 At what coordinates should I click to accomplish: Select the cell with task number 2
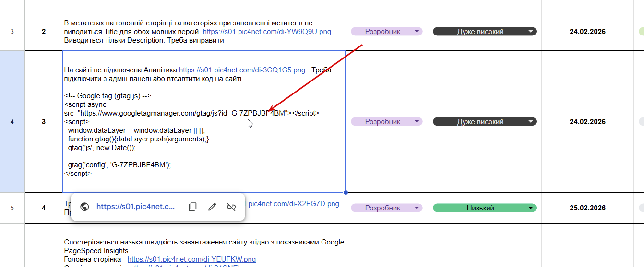44,32
